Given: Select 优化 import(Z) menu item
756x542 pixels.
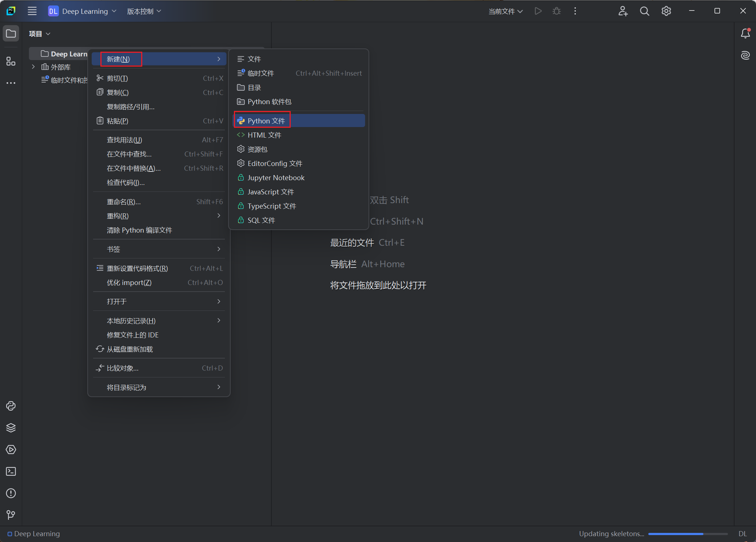Looking at the screenshot, I should (159, 282).
